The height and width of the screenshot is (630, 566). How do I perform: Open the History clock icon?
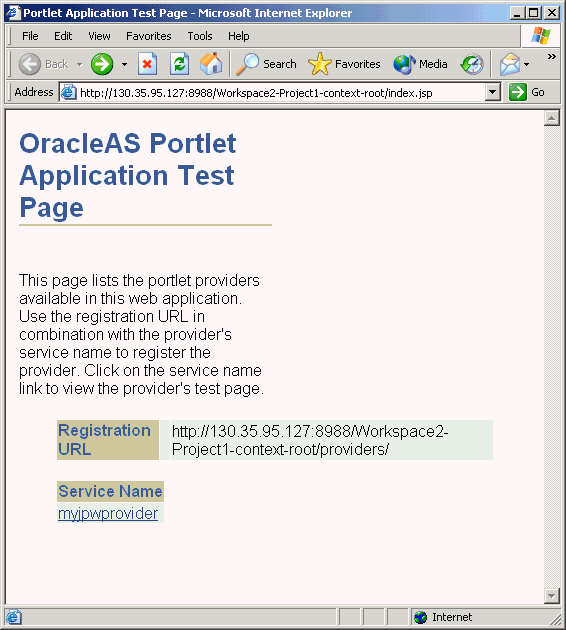click(472, 64)
